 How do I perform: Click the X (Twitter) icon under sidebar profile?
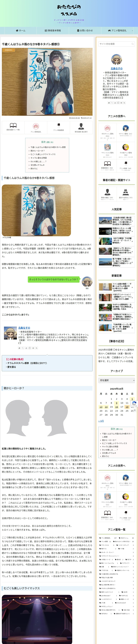112,103
